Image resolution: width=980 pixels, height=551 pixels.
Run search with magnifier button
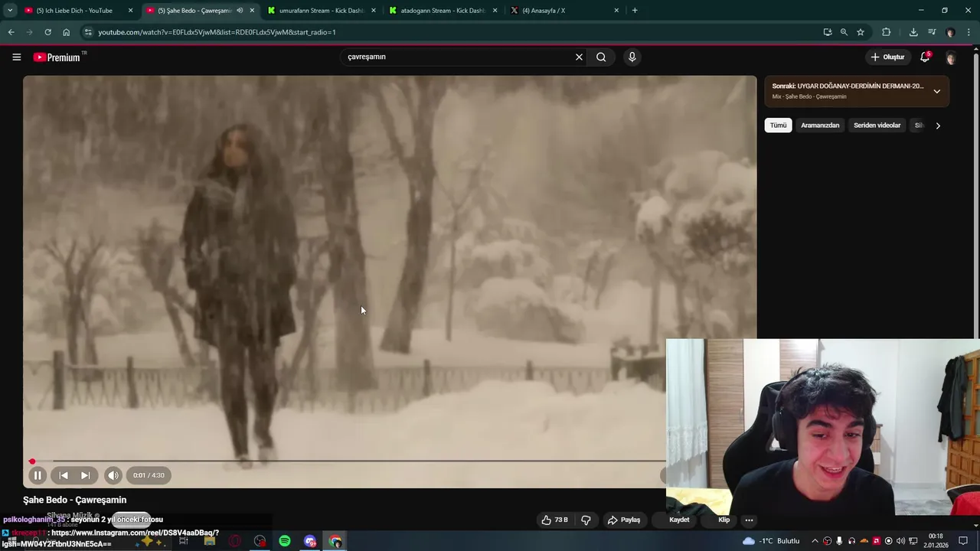(601, 57)
